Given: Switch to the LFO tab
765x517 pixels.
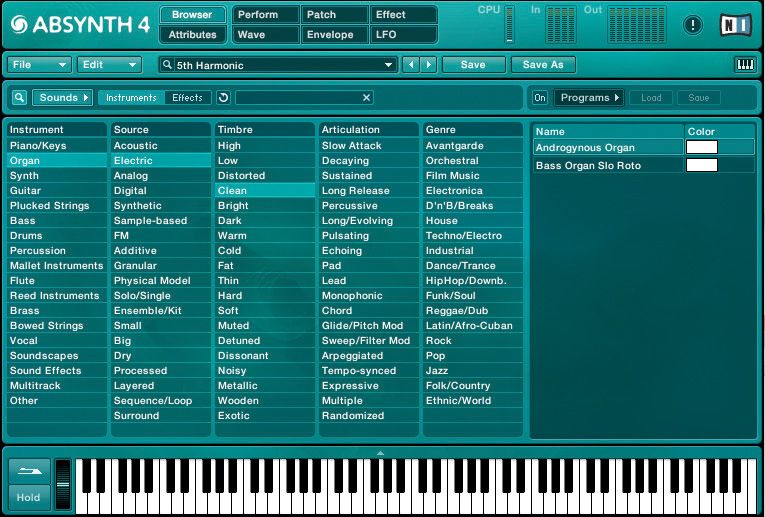Looking at the screenshot, I should point(403,35).
